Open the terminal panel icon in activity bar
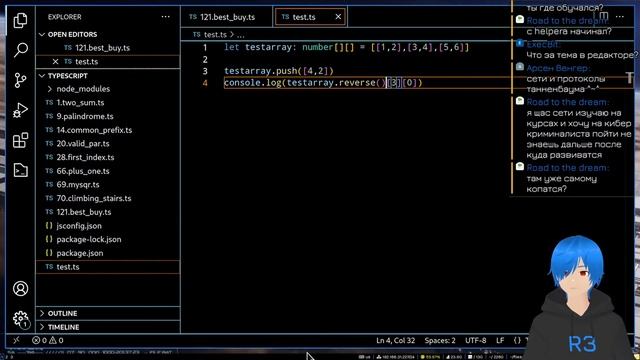The height and width of the screenshot is (360, 640). click(x=20, y=170)
